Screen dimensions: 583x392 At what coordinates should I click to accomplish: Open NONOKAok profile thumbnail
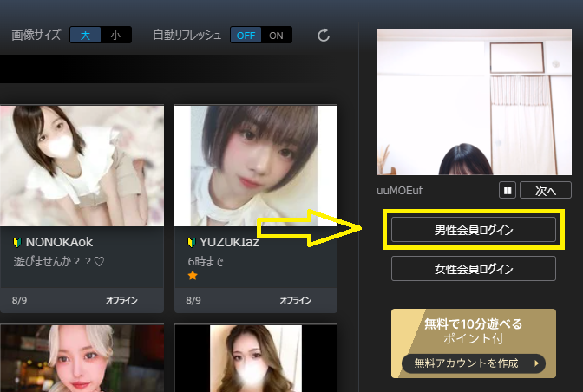pyautogui.click(x=82, y=166)
